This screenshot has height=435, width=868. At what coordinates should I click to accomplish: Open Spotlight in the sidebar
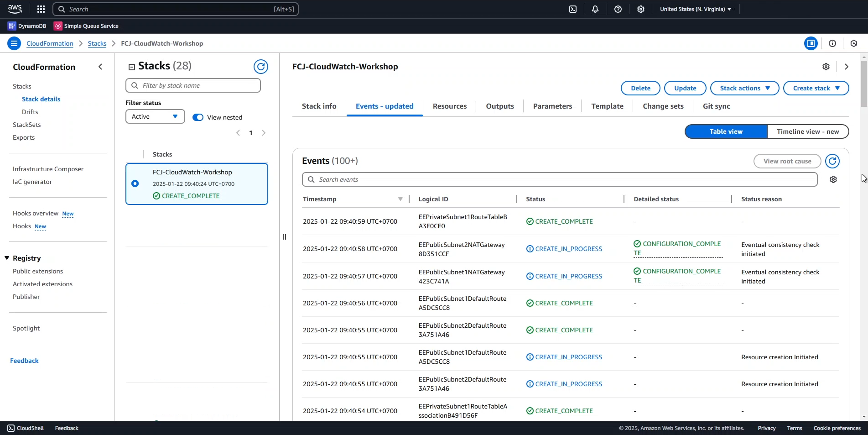pyautogui.click(x=26, y=328)
